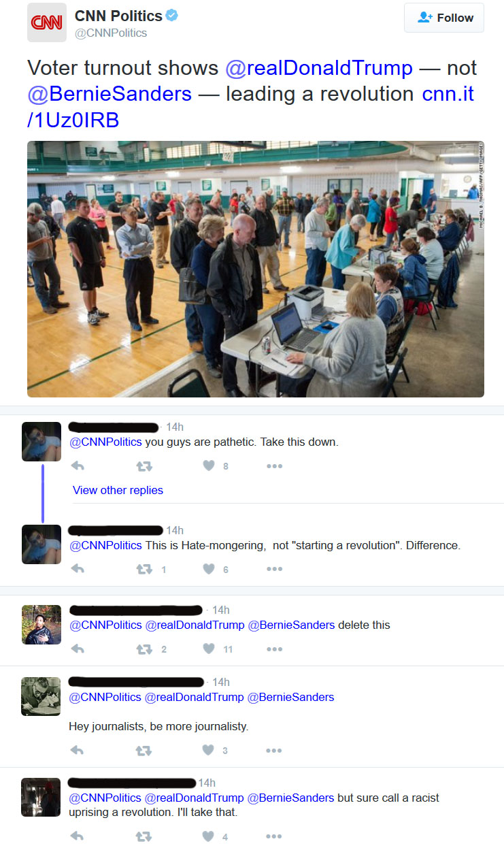This screenshot has width=504, height=850.
Task: Retweet the "you guys are pathetic" tweet
Action: [x=144, y=466]
